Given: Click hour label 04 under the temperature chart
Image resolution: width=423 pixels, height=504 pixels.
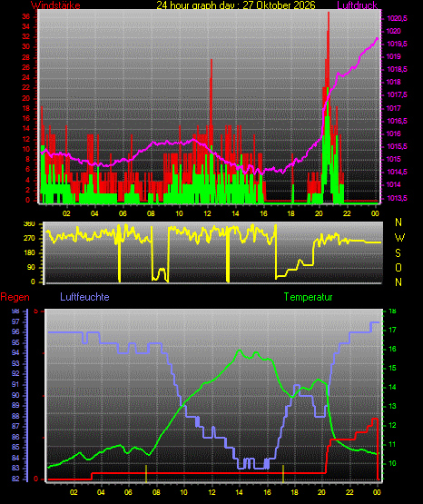Looking at the screenshot, I should point(101,492).
